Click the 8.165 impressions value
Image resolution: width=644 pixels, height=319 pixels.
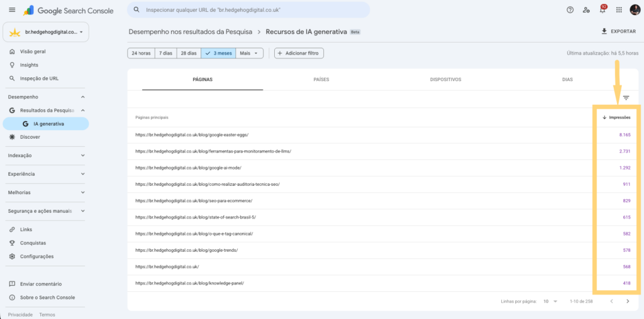point(625,134)
